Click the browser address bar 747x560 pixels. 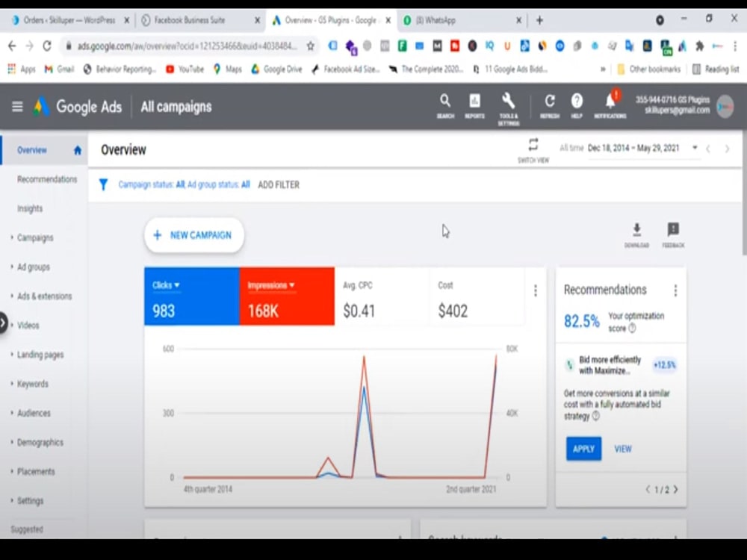187,46
